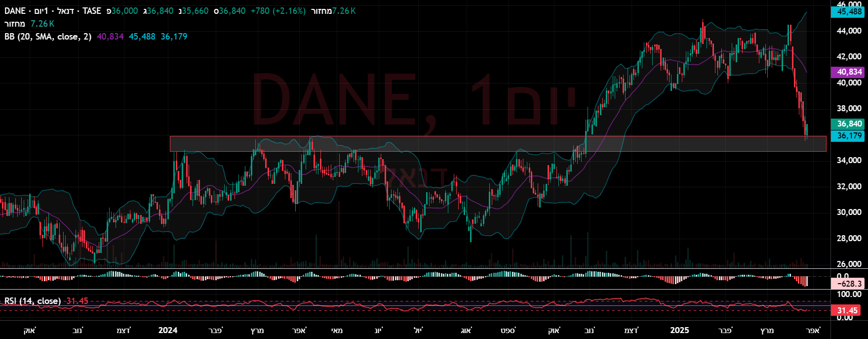Click the BB upper value 45,488 in legend

pyautogui.click(x=142, y=37)
